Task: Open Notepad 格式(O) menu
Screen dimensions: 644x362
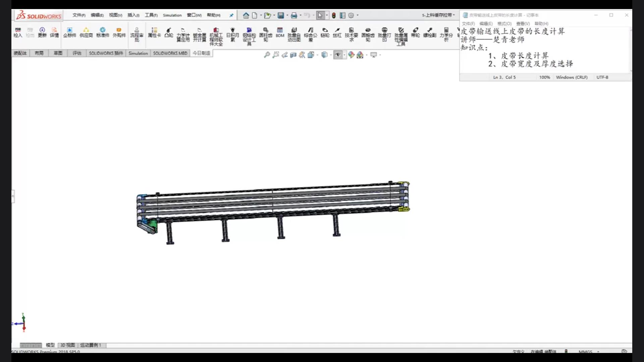Action: click(x=504, y=23)
